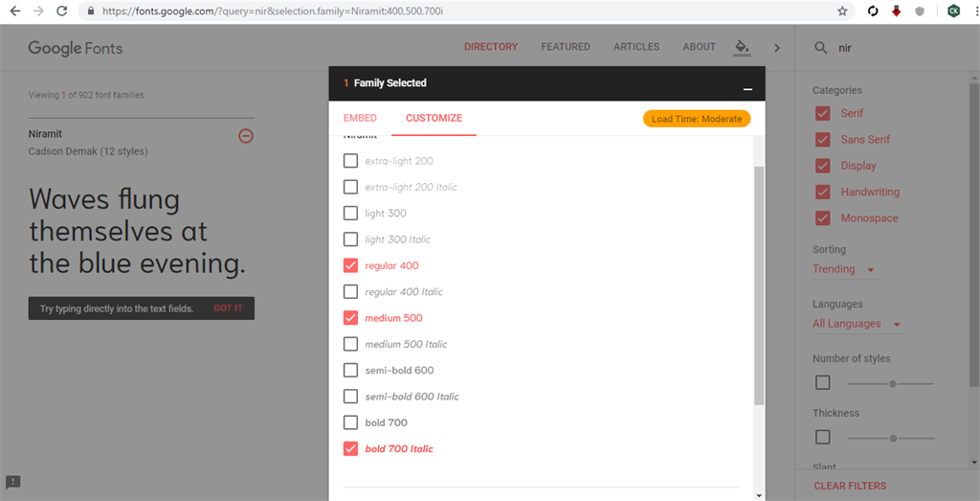Click the browser forward arrow
Screen dimensions: 980x501
[x=38, y=11]
